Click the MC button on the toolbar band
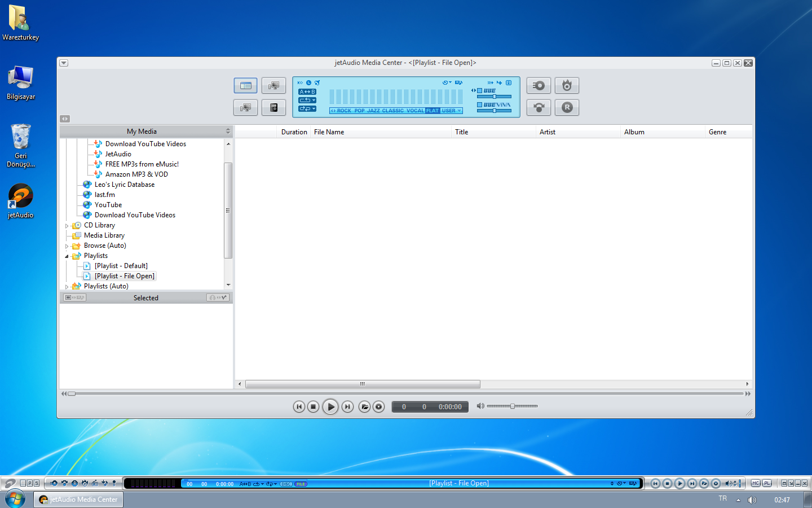The image size is (812, 508). coord(756,483)
